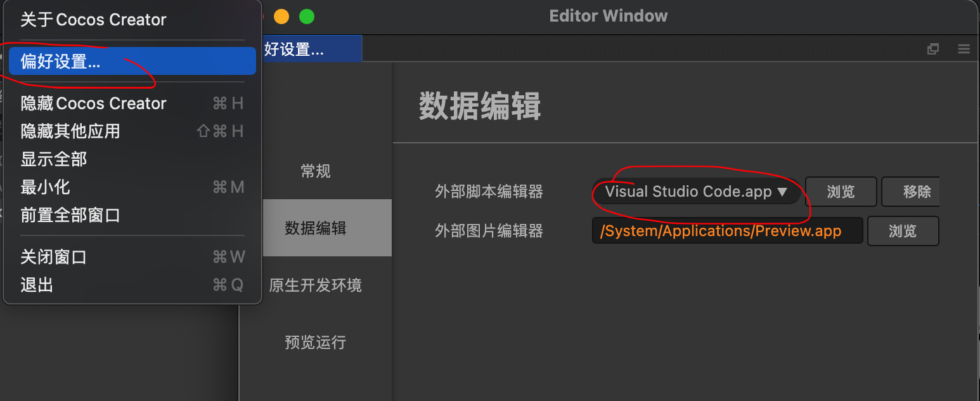Select 隐藏Cocos Creator menu entry
The image size is (980, 401).
pyautogui.click(x=93, y=103)
